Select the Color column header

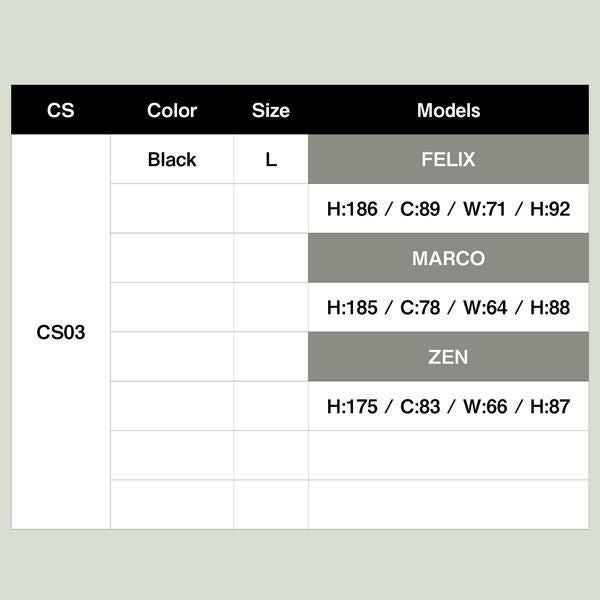172,111
